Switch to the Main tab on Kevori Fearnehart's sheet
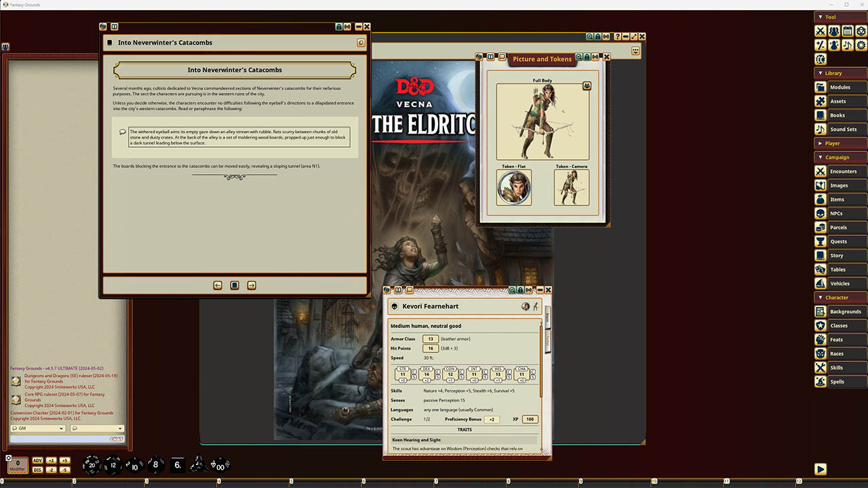The width and height of the screenshot is (868, 488). point(548,317)
